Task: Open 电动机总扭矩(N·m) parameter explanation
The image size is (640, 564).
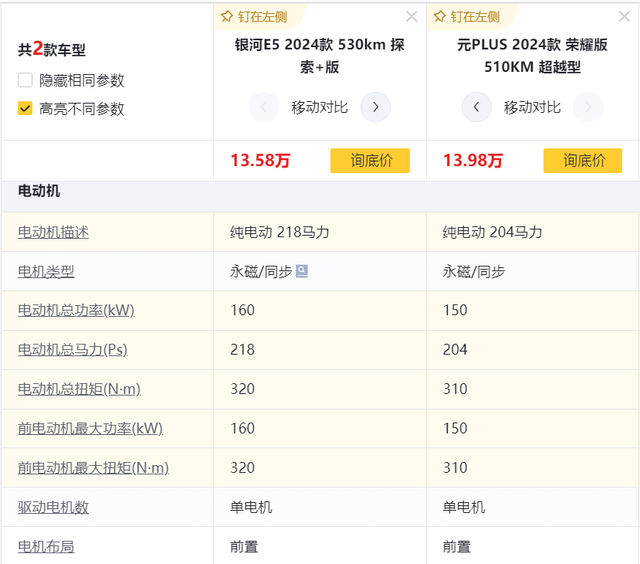Action: coord(79,389)
